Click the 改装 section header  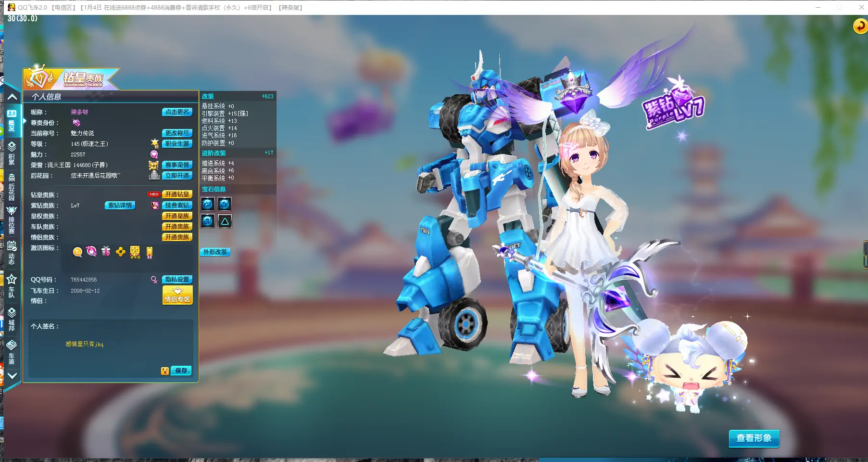point(208,96)
